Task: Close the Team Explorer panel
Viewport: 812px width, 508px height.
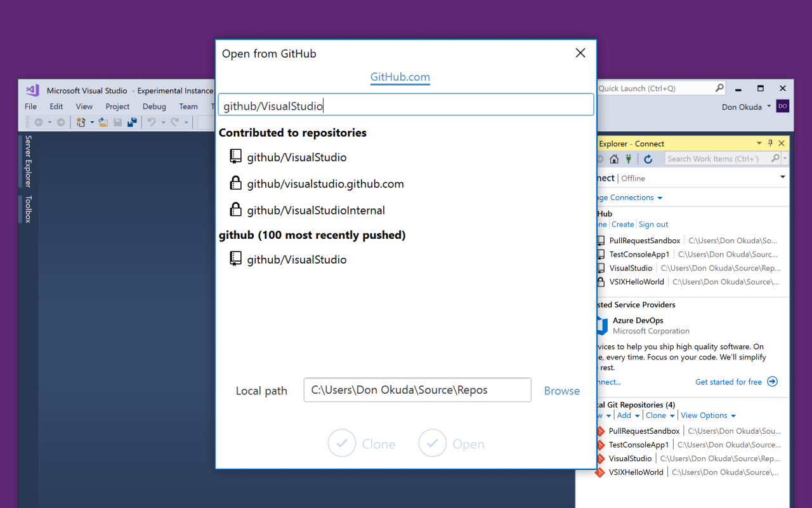Action: pyautogui.click(x=782, y=144)
